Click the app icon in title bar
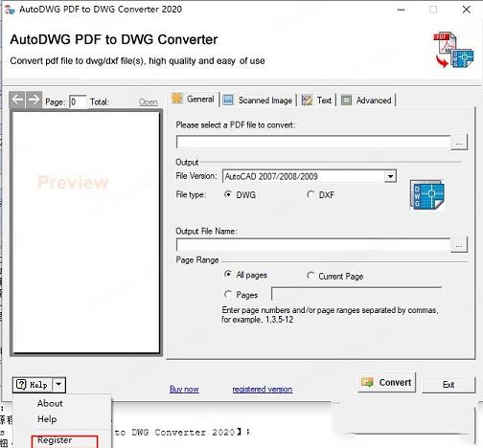Image resolution: width=483 pixels, height=448 pixels. point(10,10)
